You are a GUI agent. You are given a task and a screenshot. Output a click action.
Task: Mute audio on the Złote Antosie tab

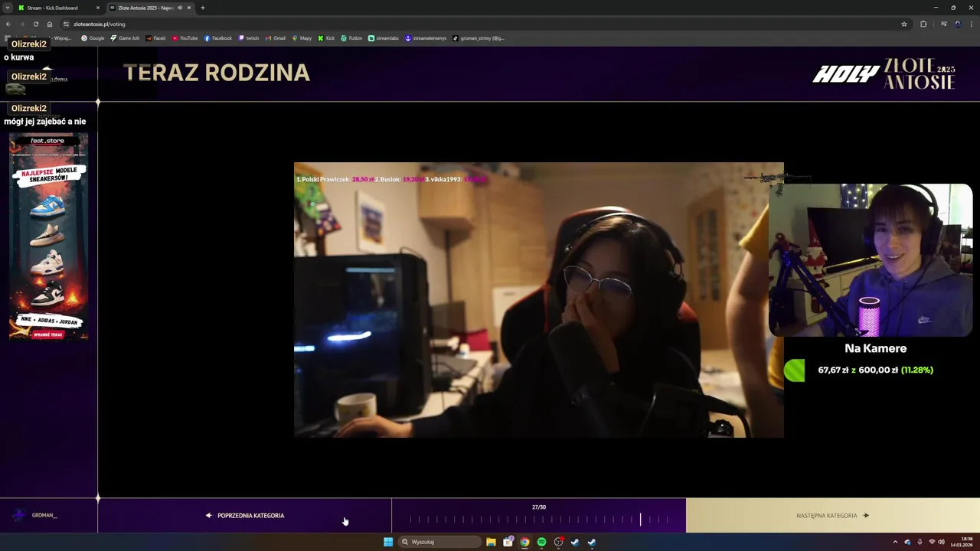(180, 8)
